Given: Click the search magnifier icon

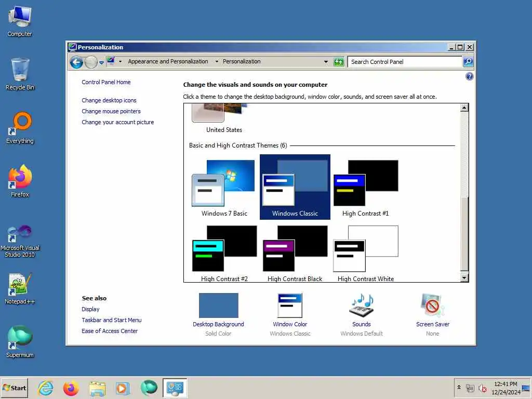Looking at the screenshot, I should tap(468, 62).
